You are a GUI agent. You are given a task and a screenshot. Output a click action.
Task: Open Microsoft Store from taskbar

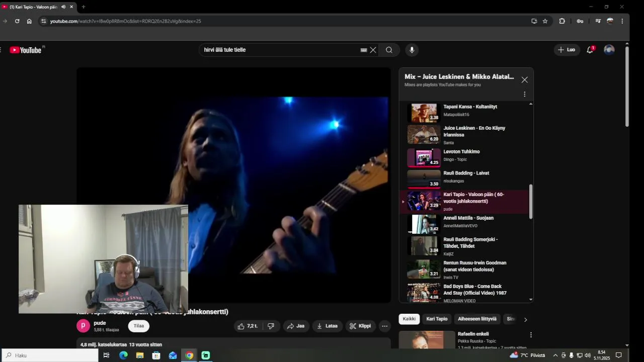click(x=156, y=355)
